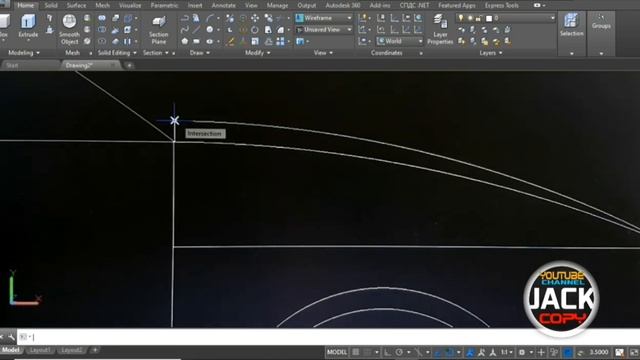Viewport: 640px width, 360px height.
Task: Open Layer Properties manager
Action: point(440,29)
